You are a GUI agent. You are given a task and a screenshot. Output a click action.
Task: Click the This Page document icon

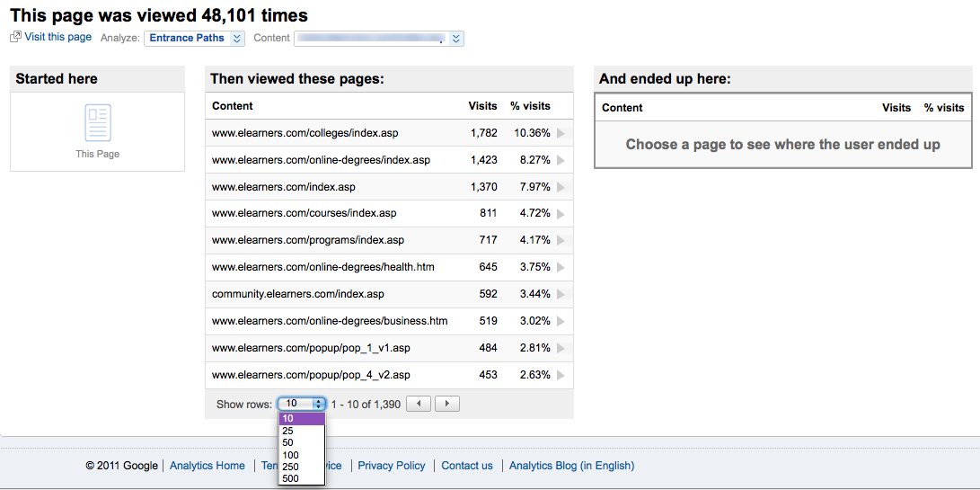point(97,123)
